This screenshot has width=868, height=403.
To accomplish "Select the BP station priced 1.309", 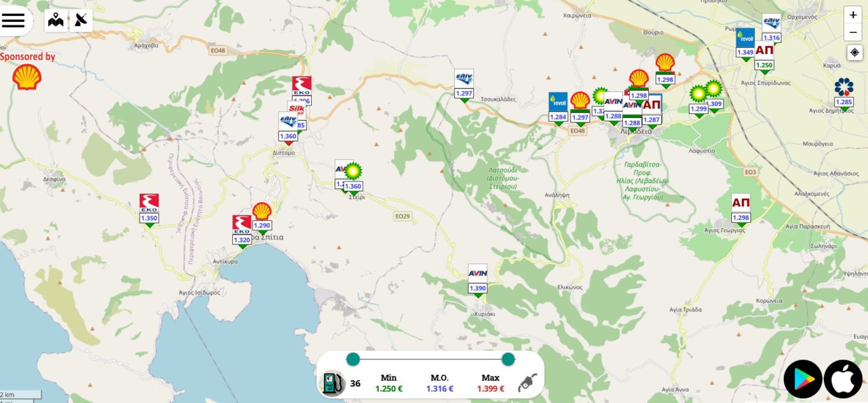I will pos(714,95).
